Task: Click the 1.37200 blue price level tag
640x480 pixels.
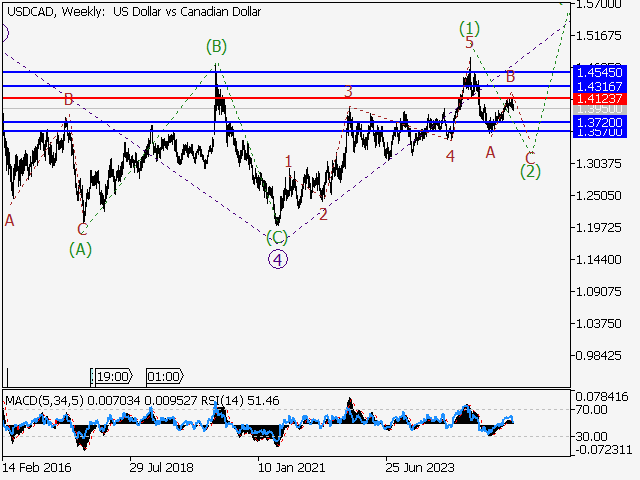Action: (x=600, y=121)
